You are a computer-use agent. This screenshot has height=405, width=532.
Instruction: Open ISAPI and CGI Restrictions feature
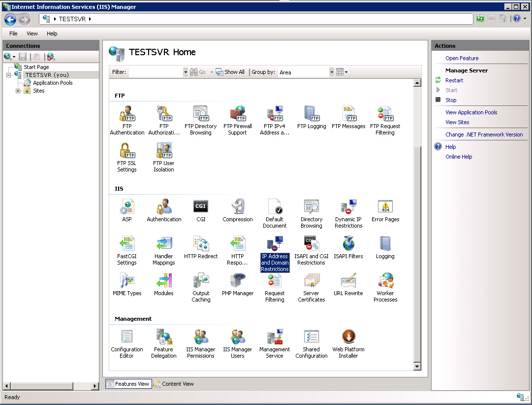(x=312, y=250)
